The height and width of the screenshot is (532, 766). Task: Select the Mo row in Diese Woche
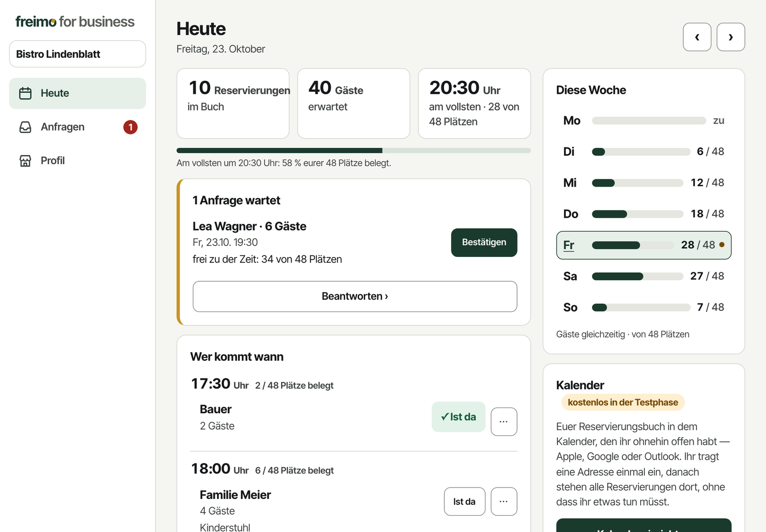coord(644,121)
